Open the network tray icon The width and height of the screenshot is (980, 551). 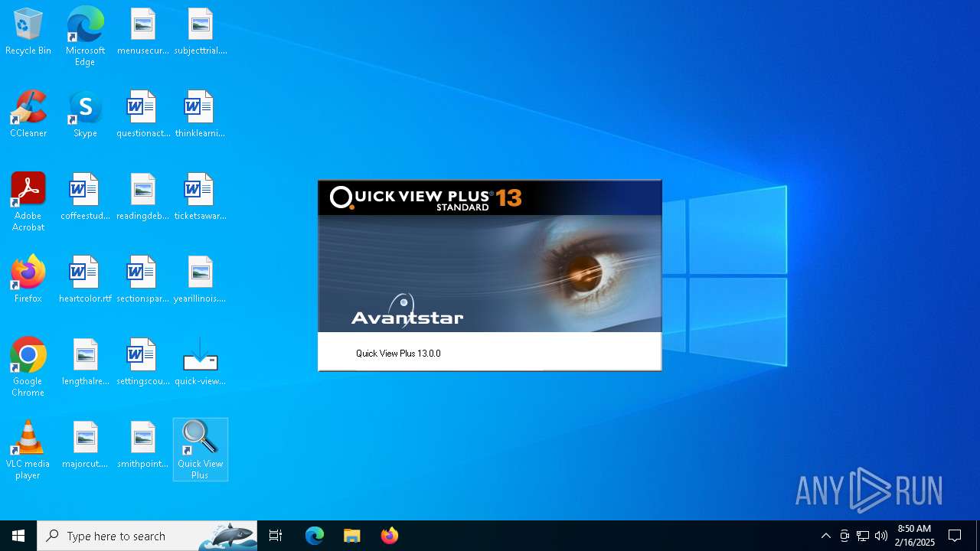tap(863, 536)
